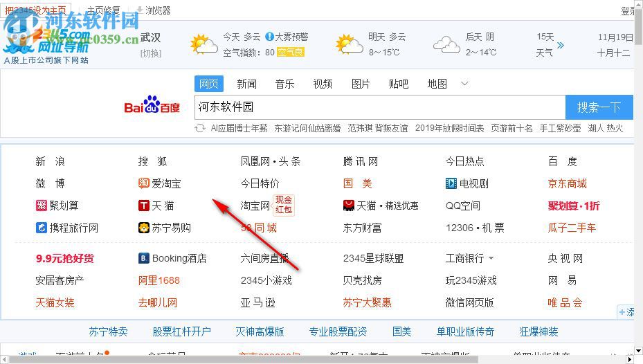
Task: Click the Booking酒店 B icon
Action: tap(143, 258)
